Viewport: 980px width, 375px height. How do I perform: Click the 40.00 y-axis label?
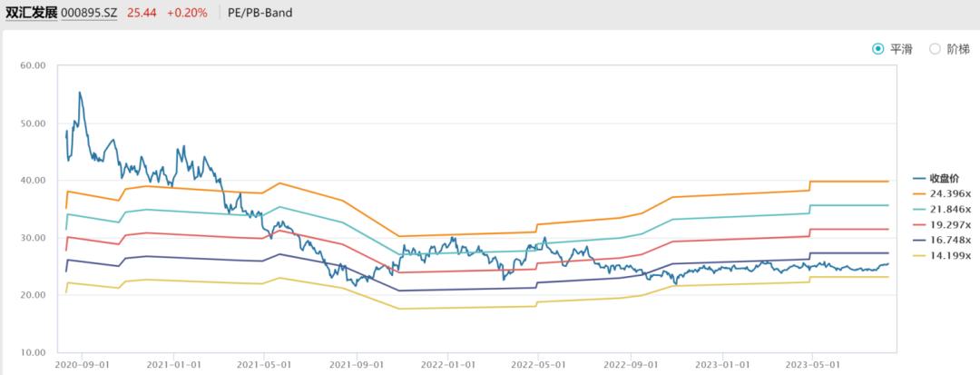coord(32,181)
